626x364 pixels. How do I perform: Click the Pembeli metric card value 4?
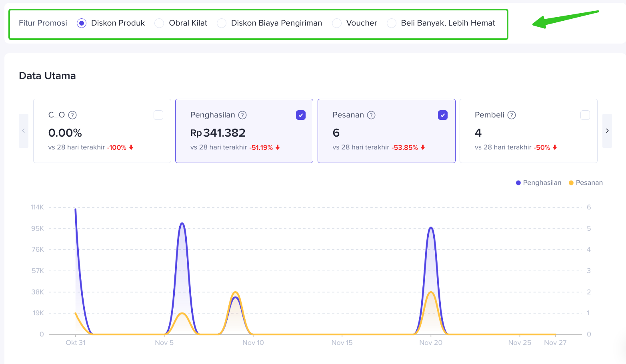(x=478, y=133)
